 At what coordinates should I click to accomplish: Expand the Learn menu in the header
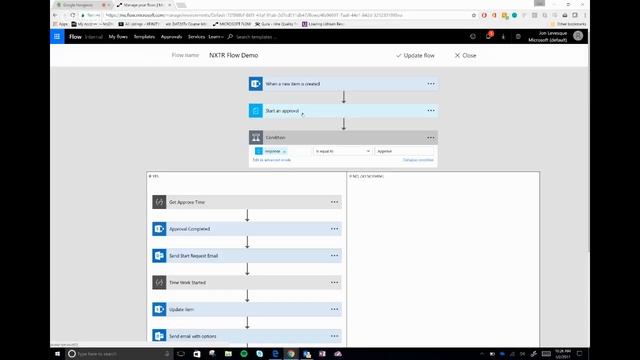click(216, 37)
